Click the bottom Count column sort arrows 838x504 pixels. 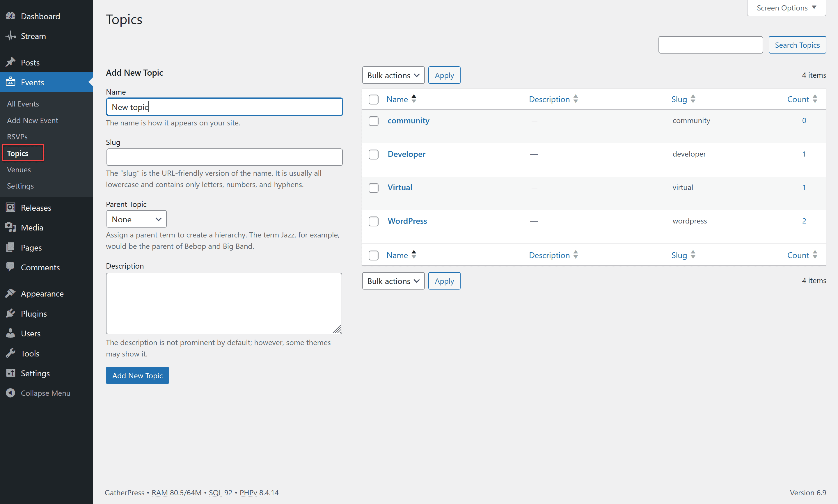(815, 255)
